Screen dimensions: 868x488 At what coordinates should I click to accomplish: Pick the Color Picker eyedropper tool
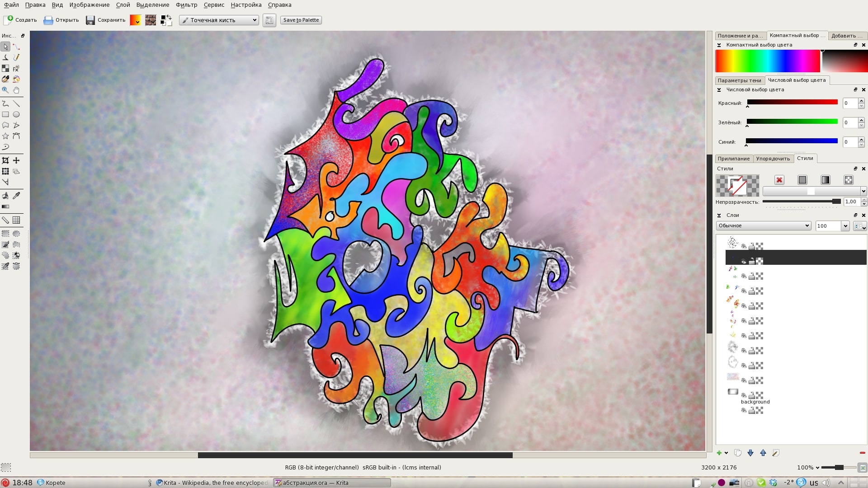coord(16,195)
